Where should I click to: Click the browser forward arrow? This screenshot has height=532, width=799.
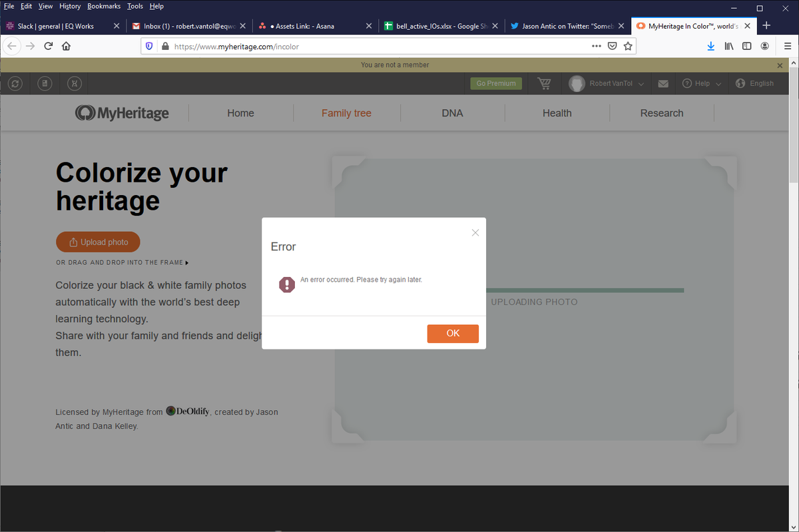click(30, 46)
